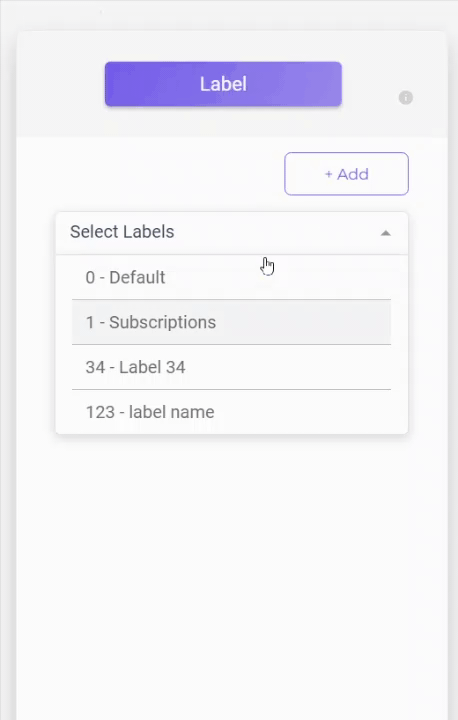The width and height of the screenshot is (458, 720).
Task: Click empty panel area below the dropdown
Action: (x=232, y=574)
